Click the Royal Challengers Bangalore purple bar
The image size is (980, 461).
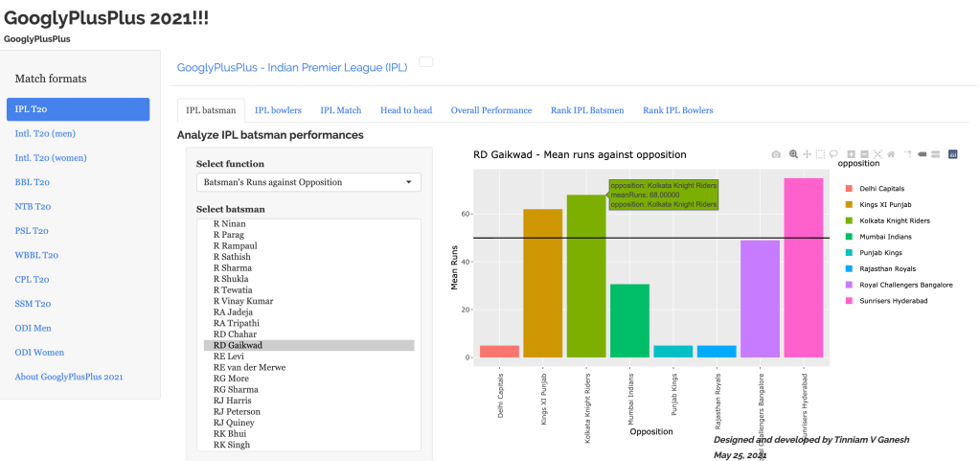tap(760, 299)
